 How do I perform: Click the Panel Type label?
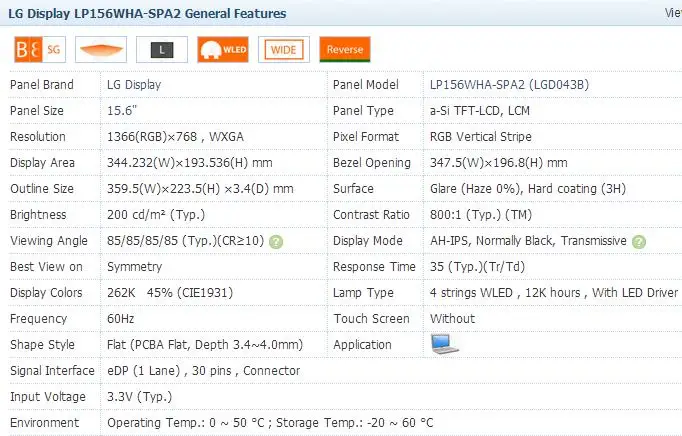point(363,111)
